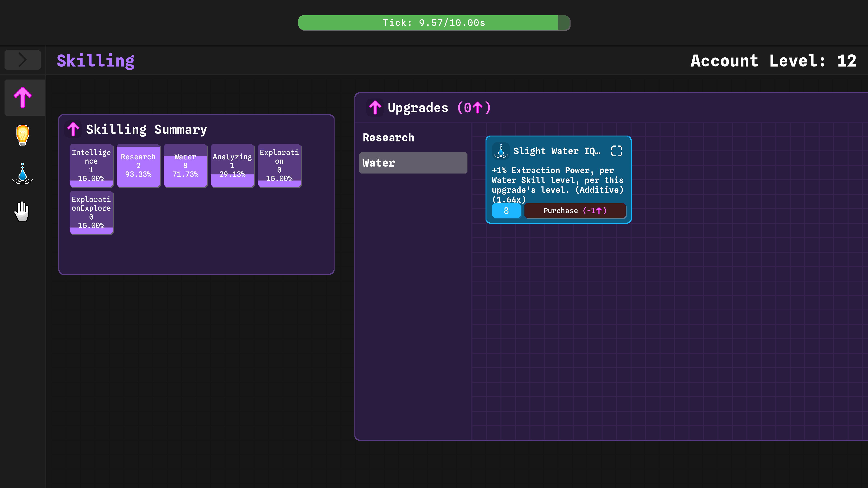The image size is (868, 488).
Task: Click the arrow icon beside Upgrades heading
Action: click(x=375, y=108)
